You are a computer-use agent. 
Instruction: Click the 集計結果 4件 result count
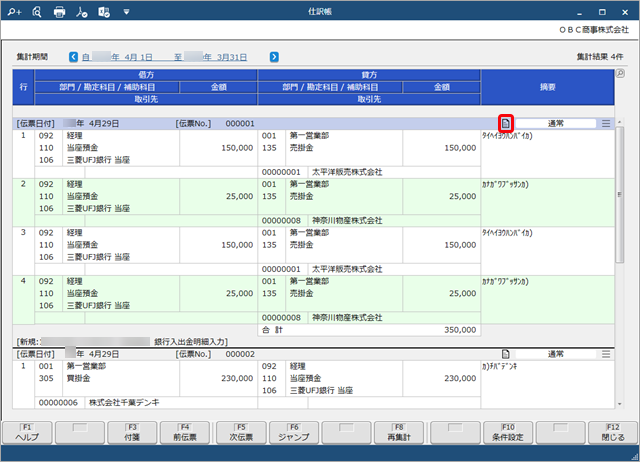[x=600, y=57]
